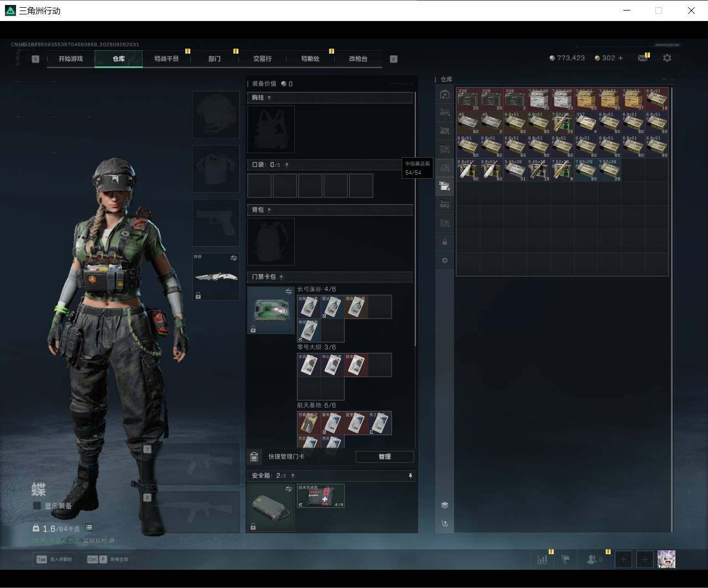
Task: Click the warehouse grid vertical scrollbar
Action: 671,309
